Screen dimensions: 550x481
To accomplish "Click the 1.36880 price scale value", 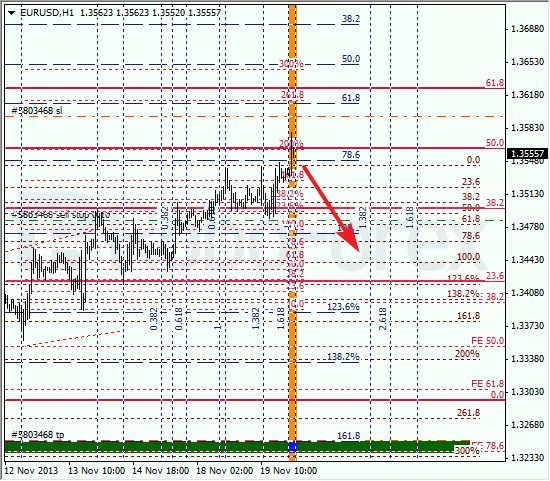I will 527,29.
